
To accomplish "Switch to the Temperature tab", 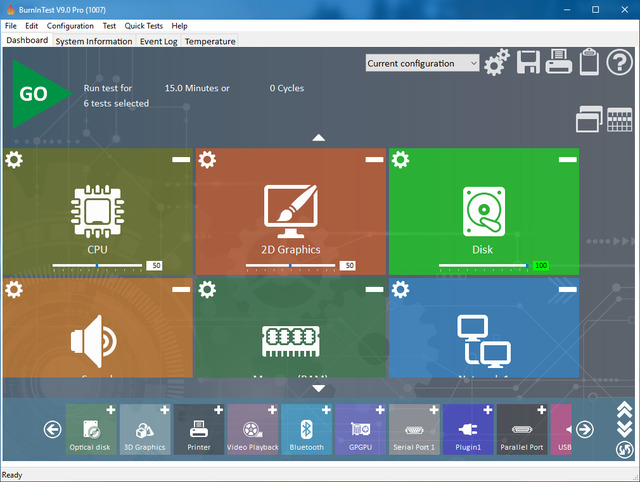I will [210, 41].
